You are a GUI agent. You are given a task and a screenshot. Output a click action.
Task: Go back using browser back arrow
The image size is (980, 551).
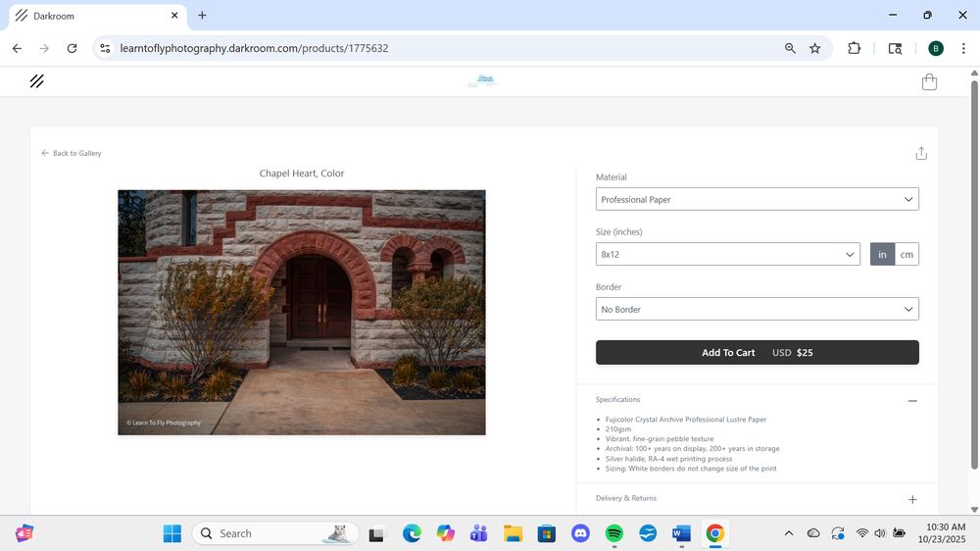coord(17,48)
